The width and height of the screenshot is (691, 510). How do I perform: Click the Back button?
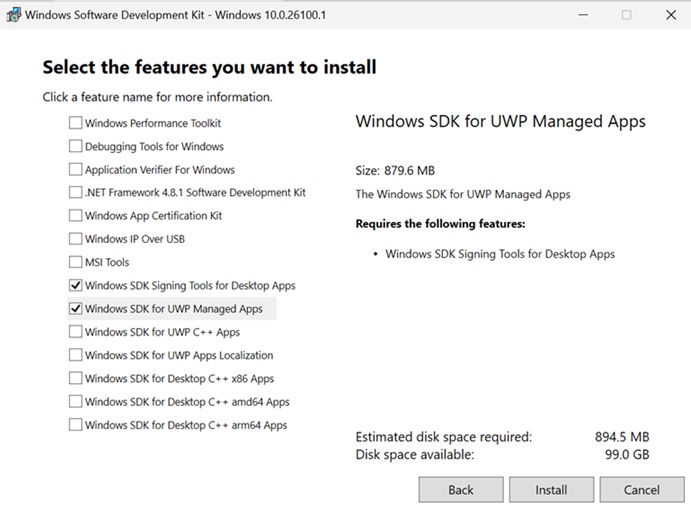coord(461,489)
